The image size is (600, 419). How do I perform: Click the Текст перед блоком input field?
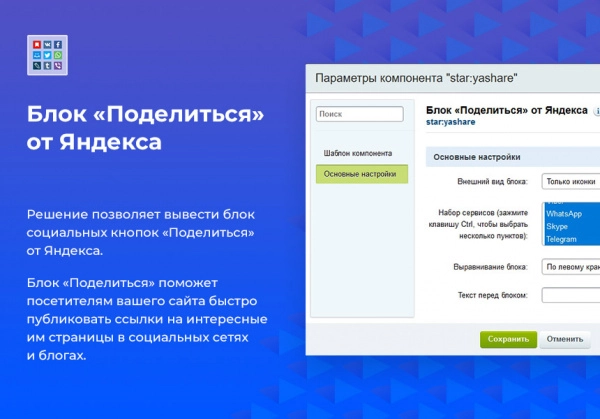tap(571, 295)
